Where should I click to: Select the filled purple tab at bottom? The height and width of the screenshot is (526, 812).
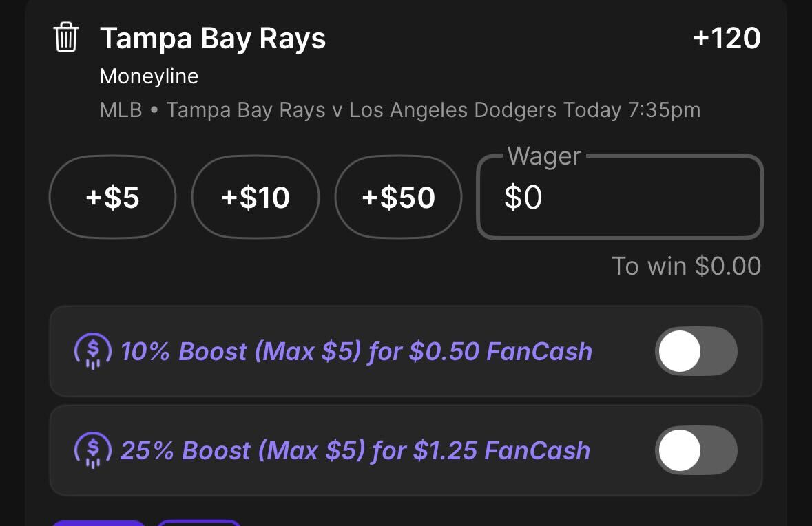pos(98,523)
